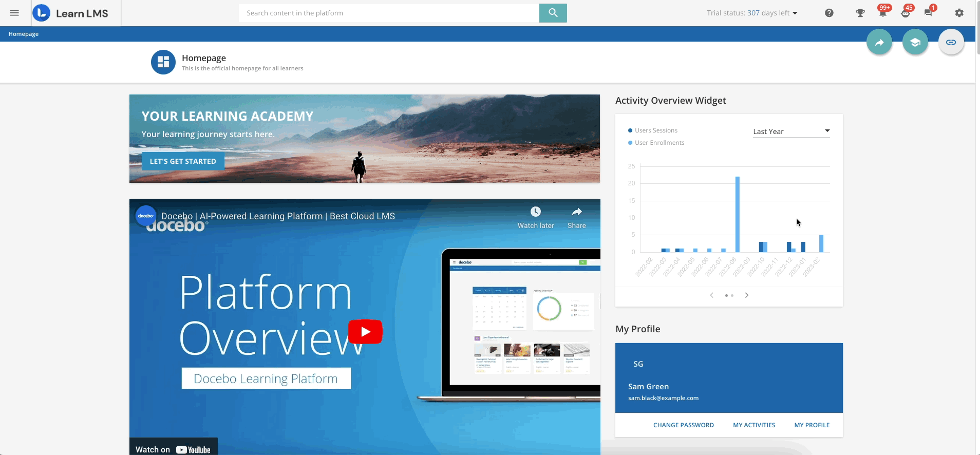
Task: Click the Homepage breadcrumb
Action: [x=24, y=34]
